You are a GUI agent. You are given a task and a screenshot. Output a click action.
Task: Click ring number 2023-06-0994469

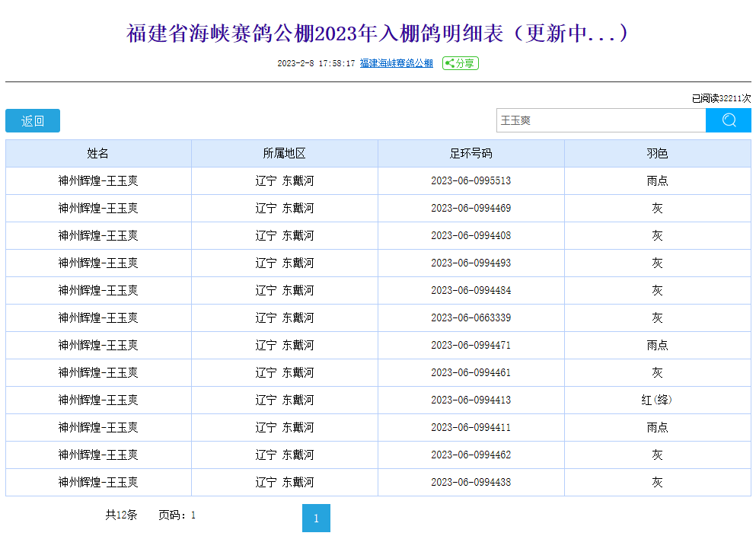[471, 209]
